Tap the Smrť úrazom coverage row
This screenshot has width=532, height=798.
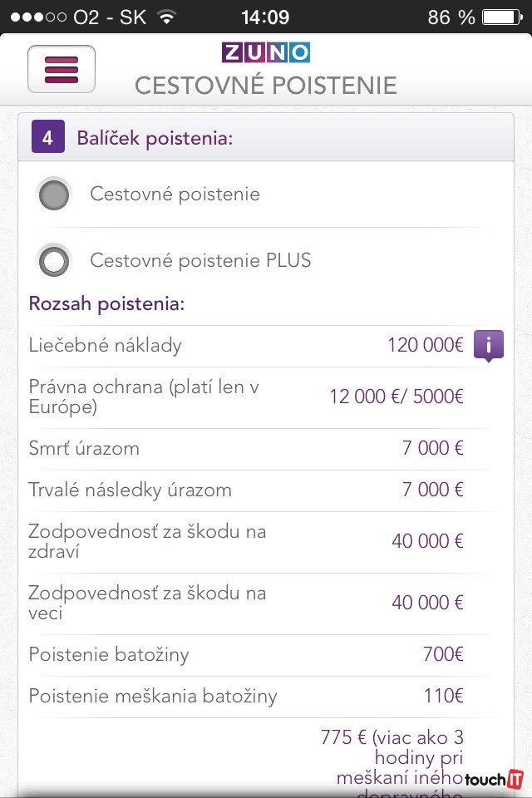tap(246, 449)
